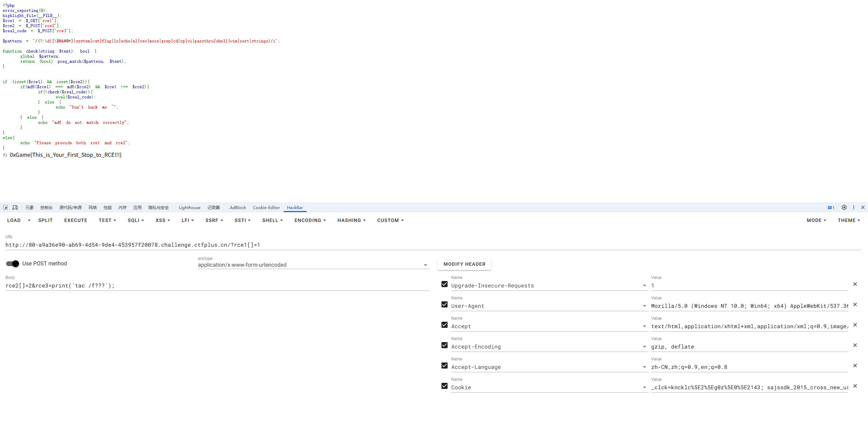
Task: Open the DevTools three-dot menu
Action: (853, 207)
